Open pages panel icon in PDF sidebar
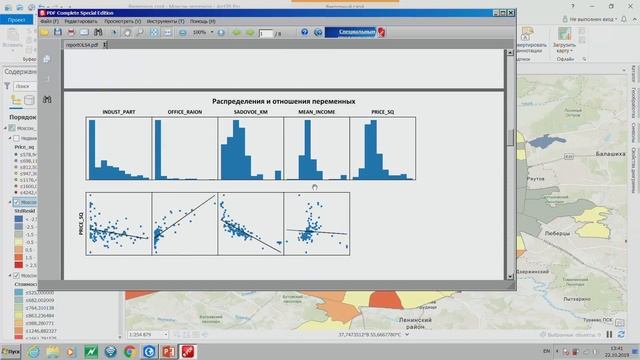Screen dimensions: 640x360 click(47, 59)
